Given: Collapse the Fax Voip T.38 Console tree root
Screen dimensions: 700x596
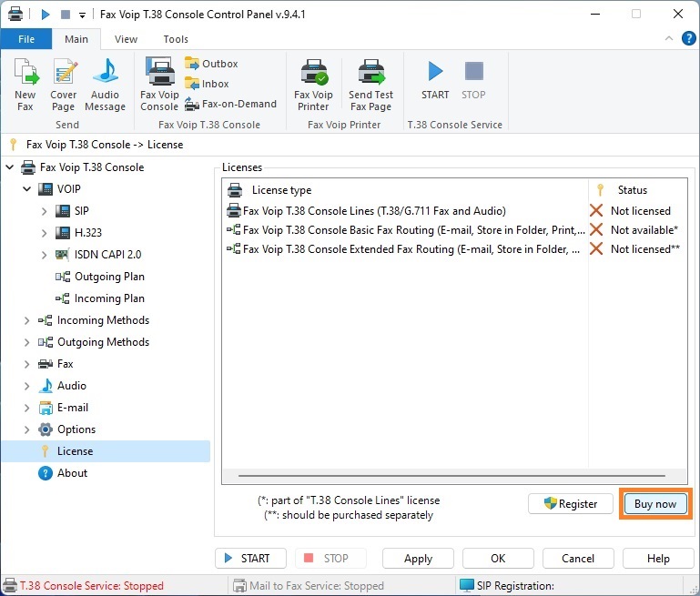Looking at the screenshot, I should pyautogui.click(x=10, y=167).
